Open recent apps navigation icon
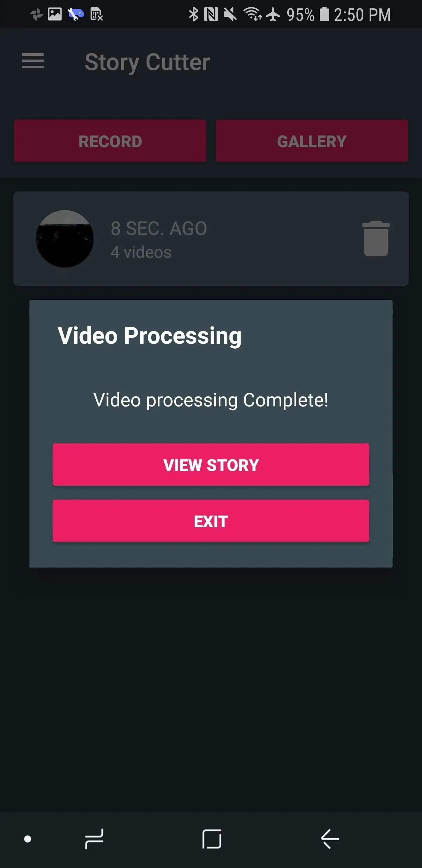 [94, 839]
